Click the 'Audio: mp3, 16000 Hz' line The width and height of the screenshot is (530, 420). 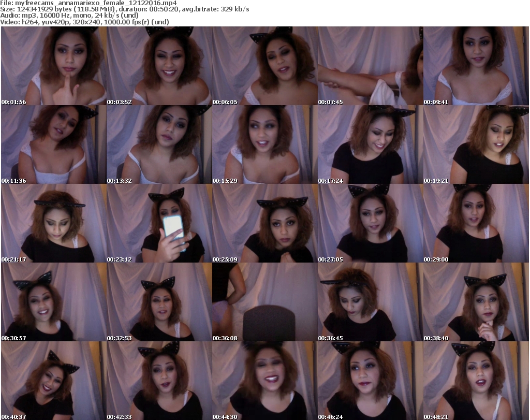point(69,15)
